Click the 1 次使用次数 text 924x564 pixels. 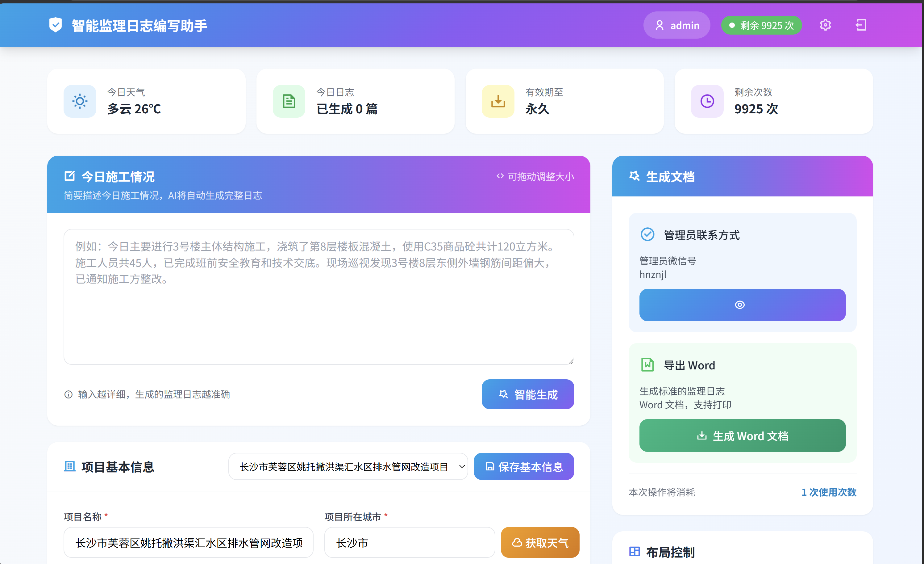click(x=829, y=492)
